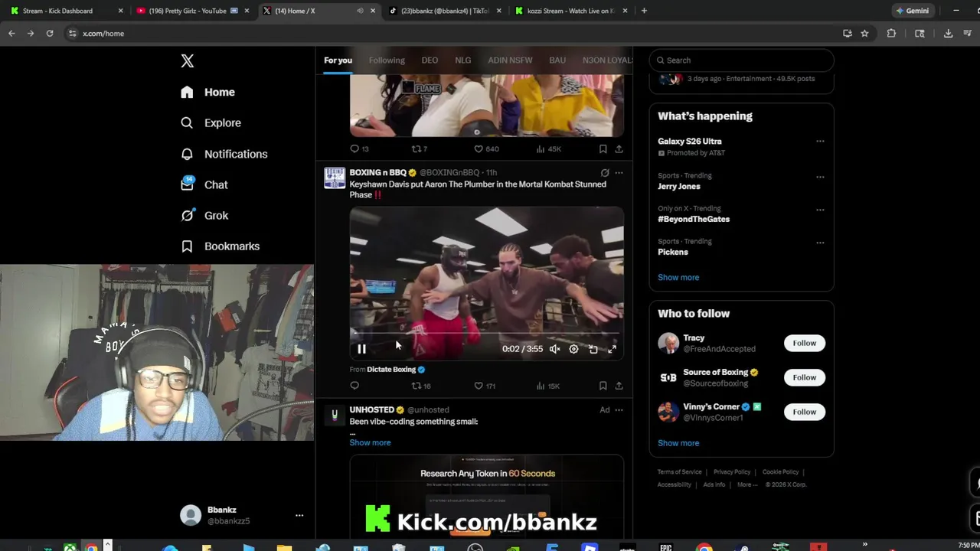Open more options for Pickens trend
The height and width of the screenshot is (551, 980).
[820, 243]
